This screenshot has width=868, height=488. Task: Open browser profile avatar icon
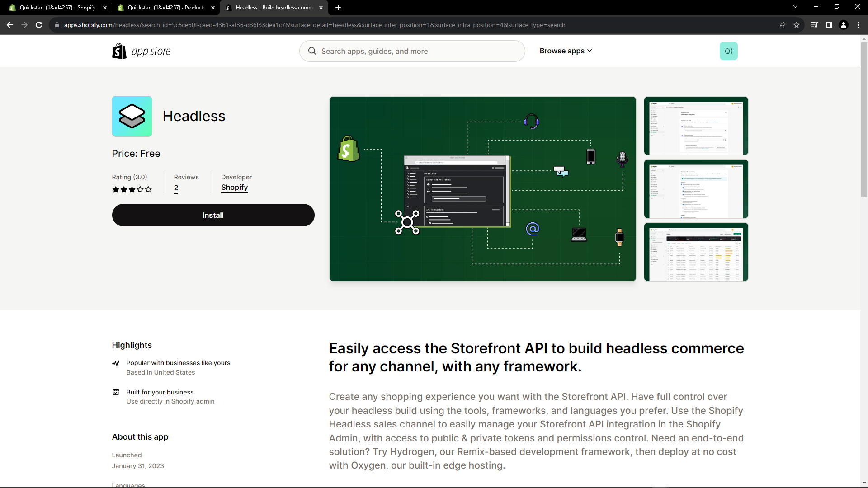tap(843, 25)
